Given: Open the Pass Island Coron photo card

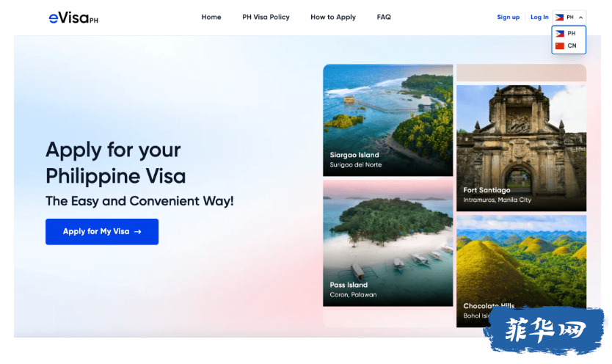Looking at the screenshot, I should click(388, 243).
